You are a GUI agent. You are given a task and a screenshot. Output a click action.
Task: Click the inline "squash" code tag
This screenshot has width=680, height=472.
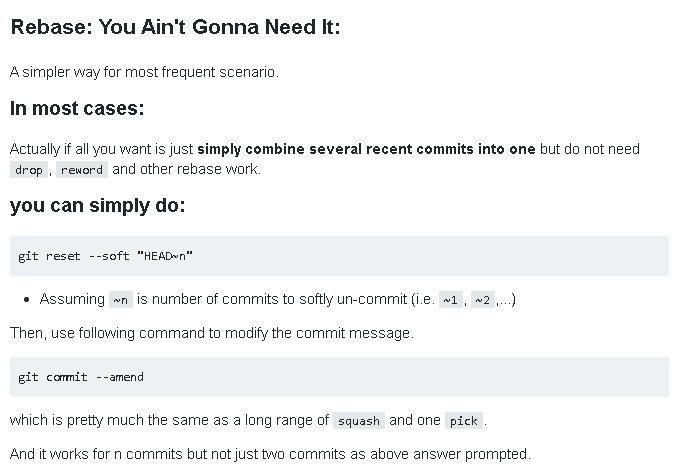click(x=358, y=421)
